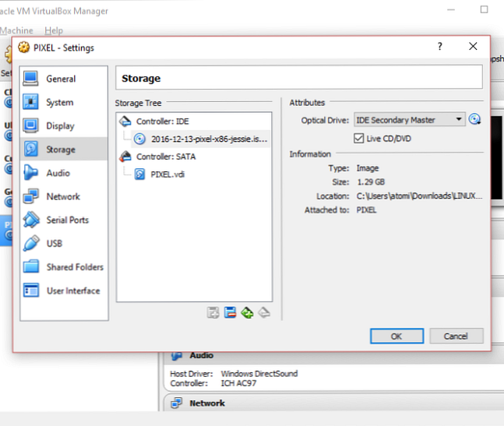Open the Machine menu
Screen dimensions: 504x426
(x=16, y=30)
